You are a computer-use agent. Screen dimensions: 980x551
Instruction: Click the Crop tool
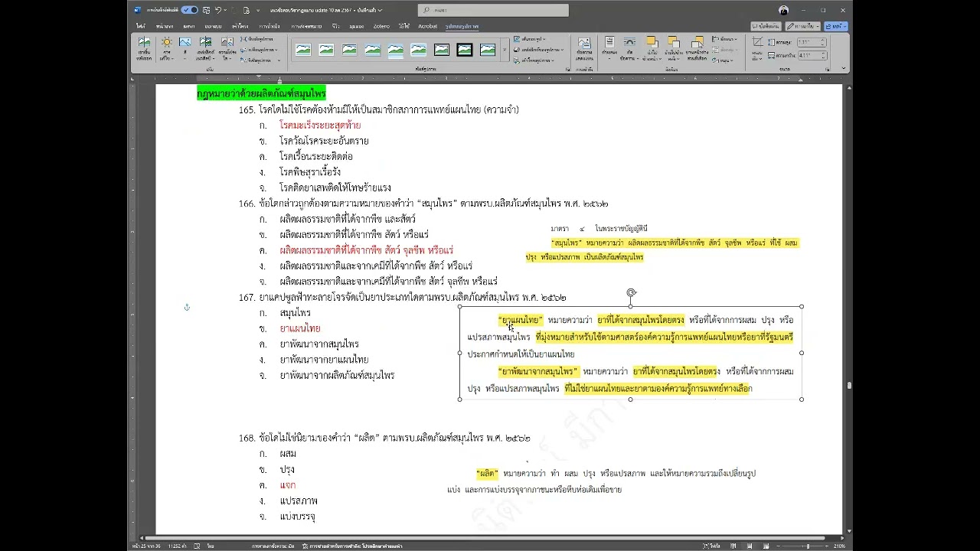click(758, 49)
